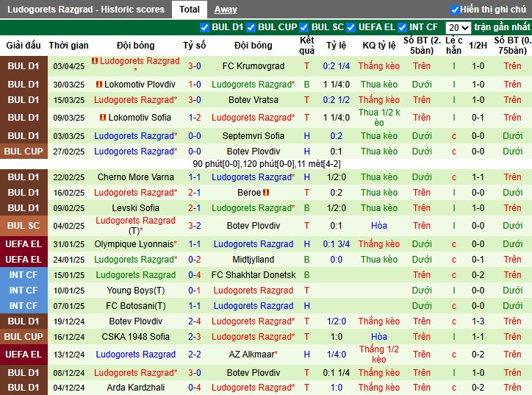Click the Thời gian column header
The width and height of the screenshot is (532, 395).
68,45
